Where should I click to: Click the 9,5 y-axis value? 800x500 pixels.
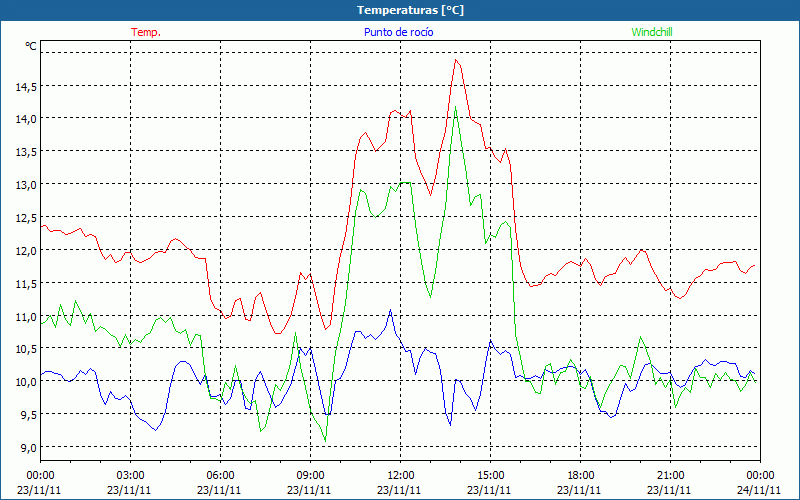(x=28, y=415)
